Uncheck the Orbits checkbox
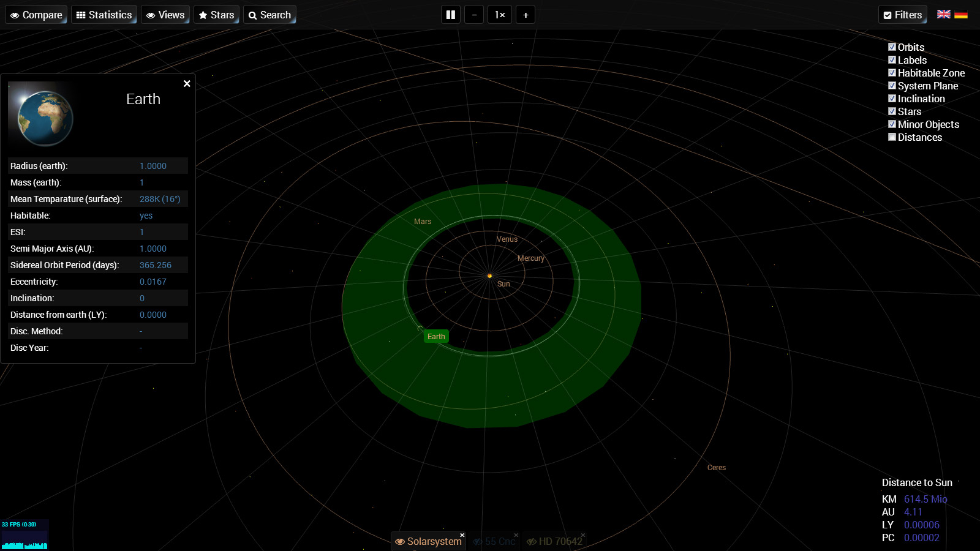This screenshot has height=551, width=980. (x=892, y=47)
